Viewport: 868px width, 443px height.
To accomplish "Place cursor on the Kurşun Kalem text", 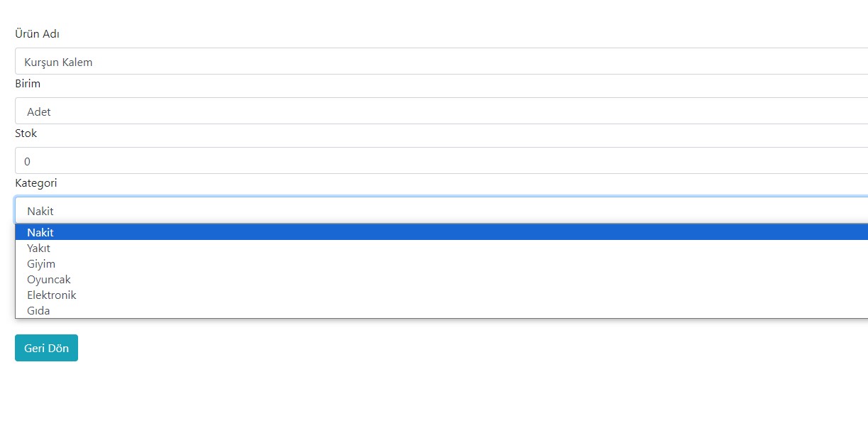I will point(58,62).
